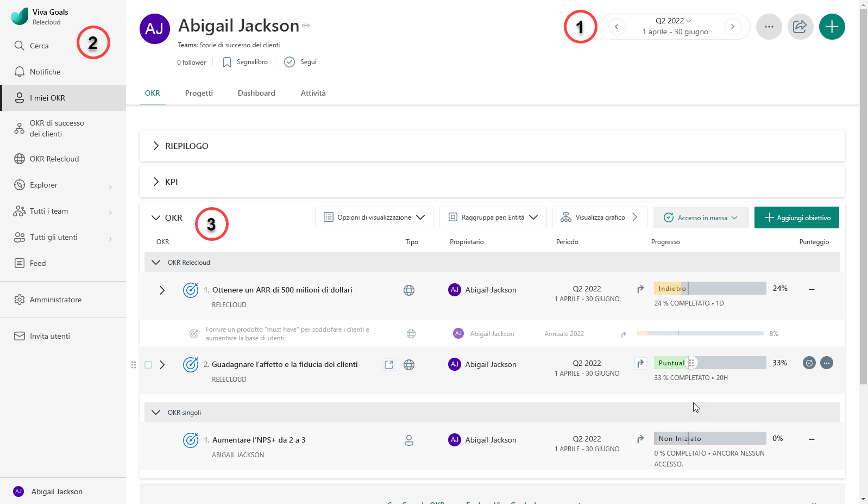The image size is (868, 504).
Task: Open Guadagnare l'affetto in new window icon
Action: (x=389, y=365)
